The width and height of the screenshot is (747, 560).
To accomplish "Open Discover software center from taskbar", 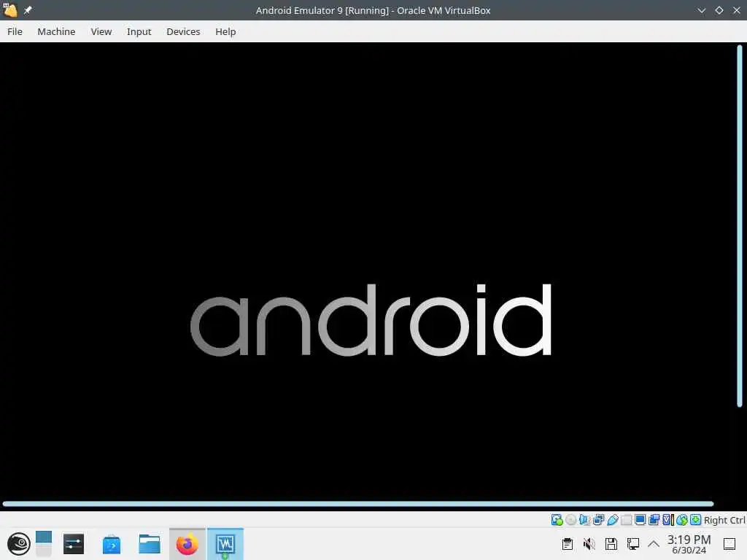I will (x=112, y=544).
